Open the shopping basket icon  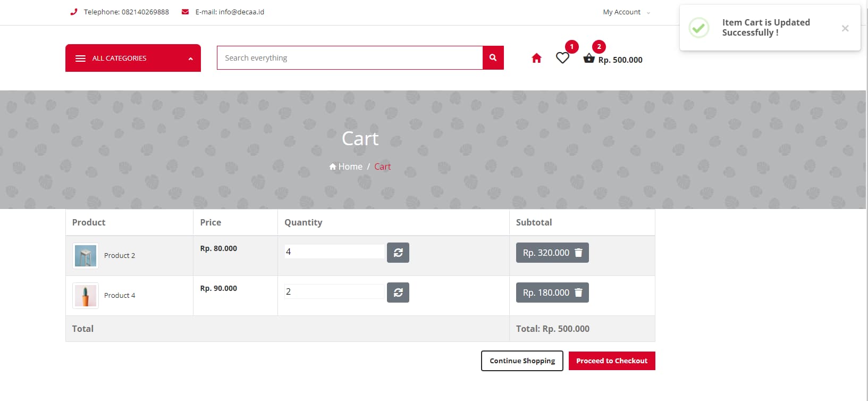click(589, 59)
